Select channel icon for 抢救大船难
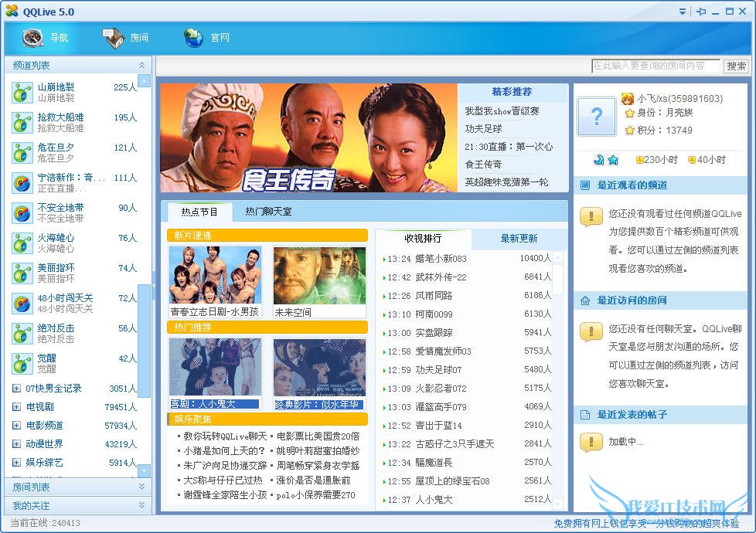Screen dimensions: 756x533 [22, 123]
